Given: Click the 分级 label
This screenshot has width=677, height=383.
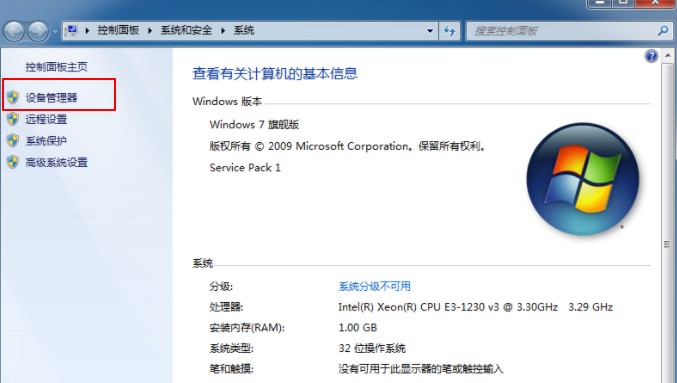Looking at the screenshot, I should pos(221,286).
